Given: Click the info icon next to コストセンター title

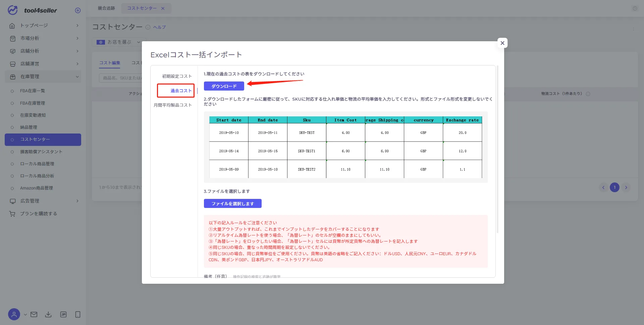Looking at the screenshot, I should click(148, 27).
